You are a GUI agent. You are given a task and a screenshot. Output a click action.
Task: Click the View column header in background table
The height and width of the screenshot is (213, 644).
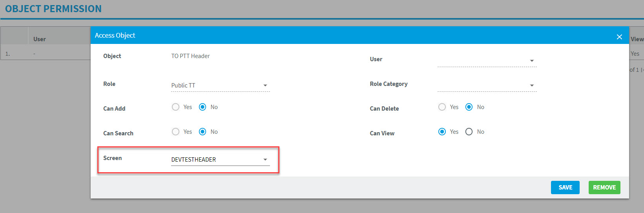[x=637, y=39]
